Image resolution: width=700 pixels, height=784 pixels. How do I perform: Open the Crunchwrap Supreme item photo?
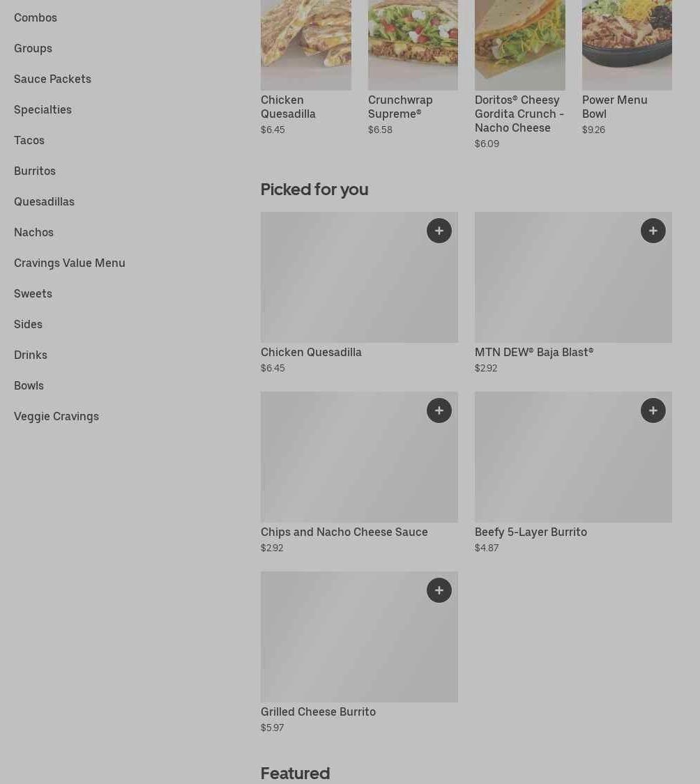point(413,45)
